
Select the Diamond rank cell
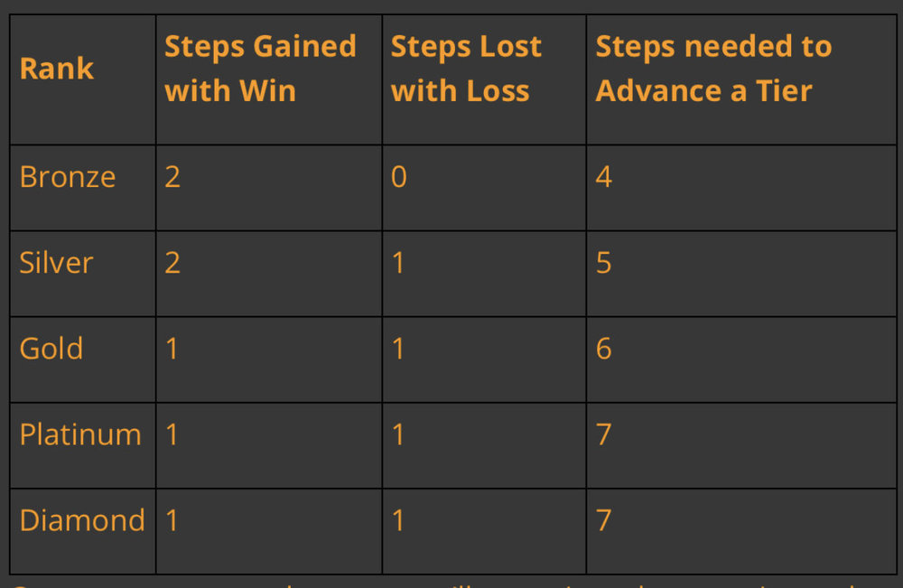coord(82,520)
